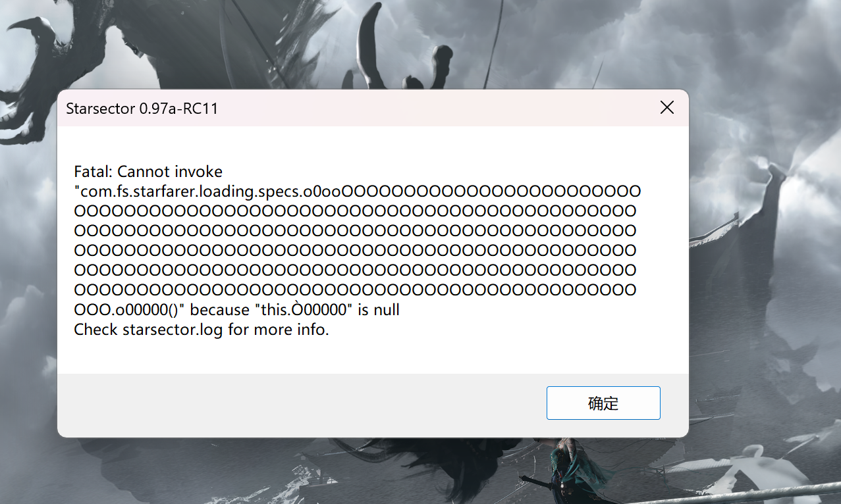
Task: Click the "Check starsector.log for more info" line
Action: tap(202, 330)
